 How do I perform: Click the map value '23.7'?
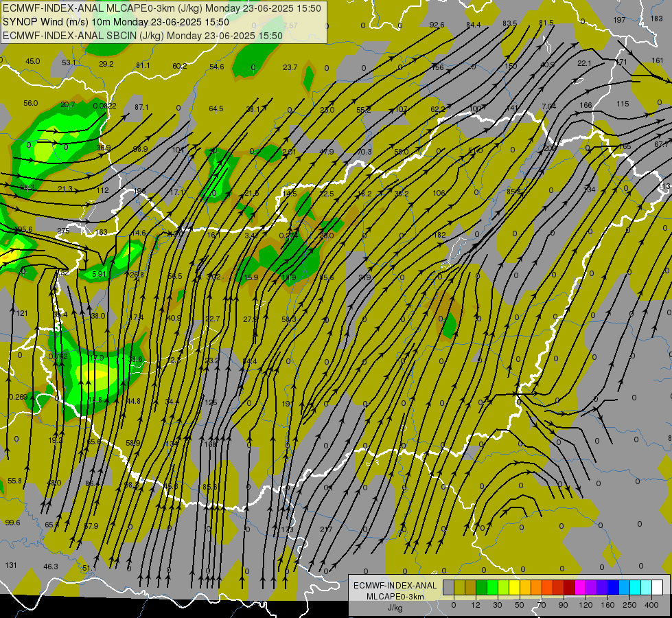[x=290, y=67]
